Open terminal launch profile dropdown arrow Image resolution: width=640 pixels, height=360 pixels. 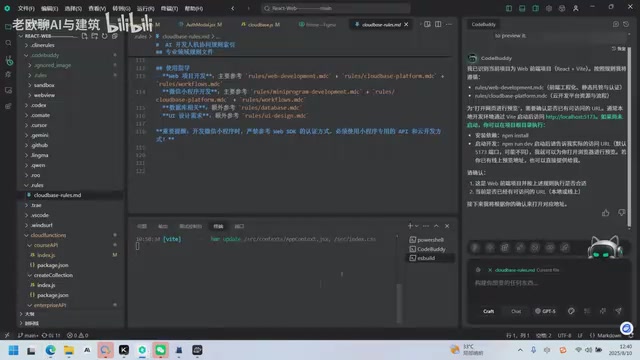(x=416, y=226)
